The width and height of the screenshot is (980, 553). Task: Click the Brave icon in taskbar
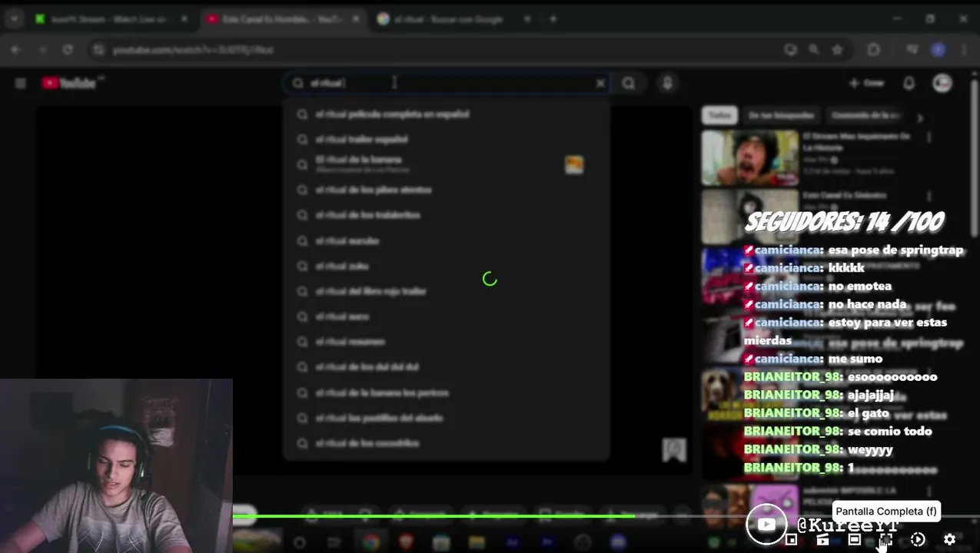pyautogui.click(x=406, y=542)
